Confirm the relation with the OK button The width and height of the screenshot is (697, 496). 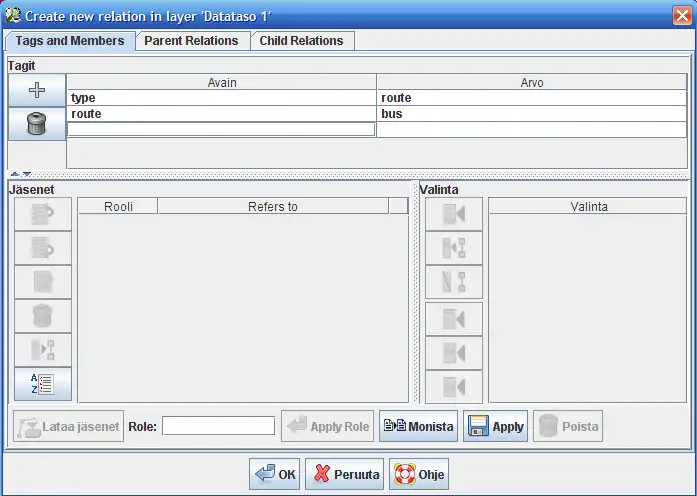[x=275, y=475]
